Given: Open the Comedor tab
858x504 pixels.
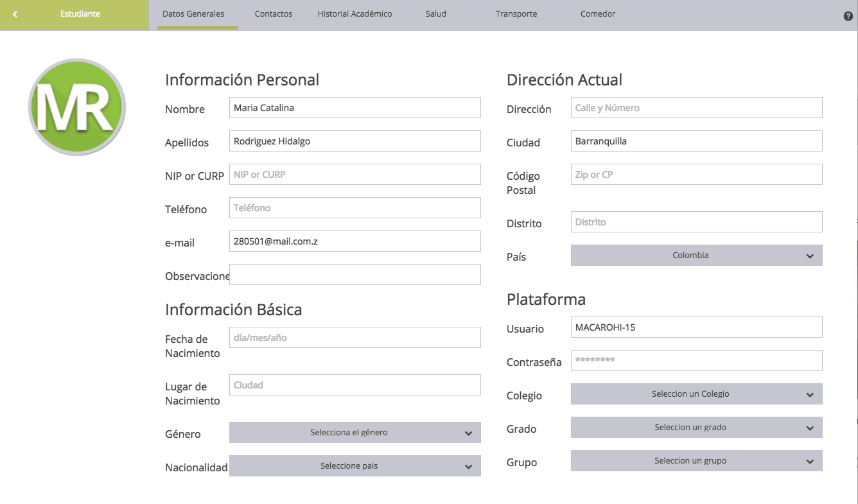Looking at the screenshot, I should pyautogui.click(x=597, y=14).
